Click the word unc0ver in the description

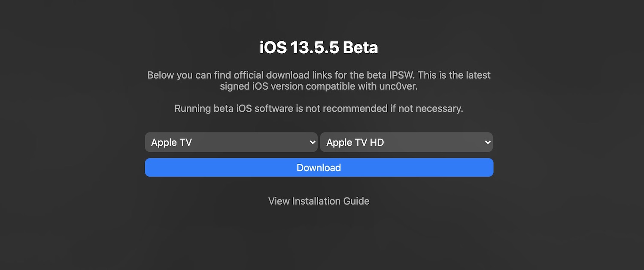pyautogui.click(x=399, y=86)
